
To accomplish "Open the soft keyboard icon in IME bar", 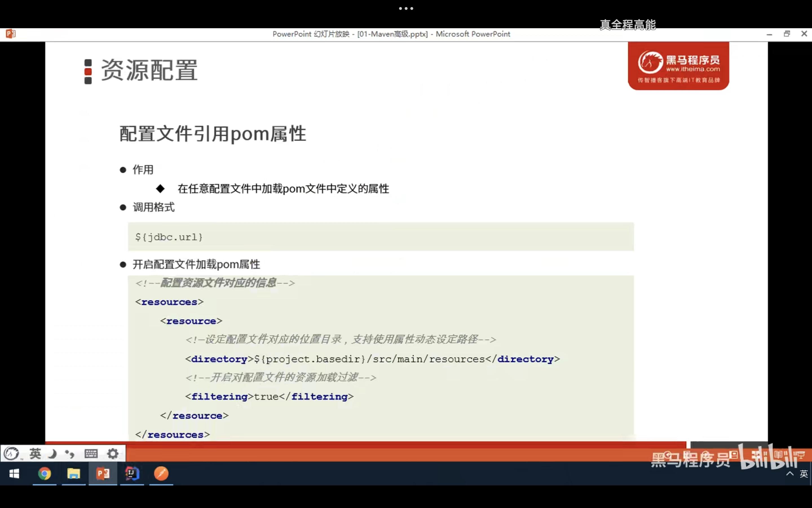I will [x=91, y=454].
